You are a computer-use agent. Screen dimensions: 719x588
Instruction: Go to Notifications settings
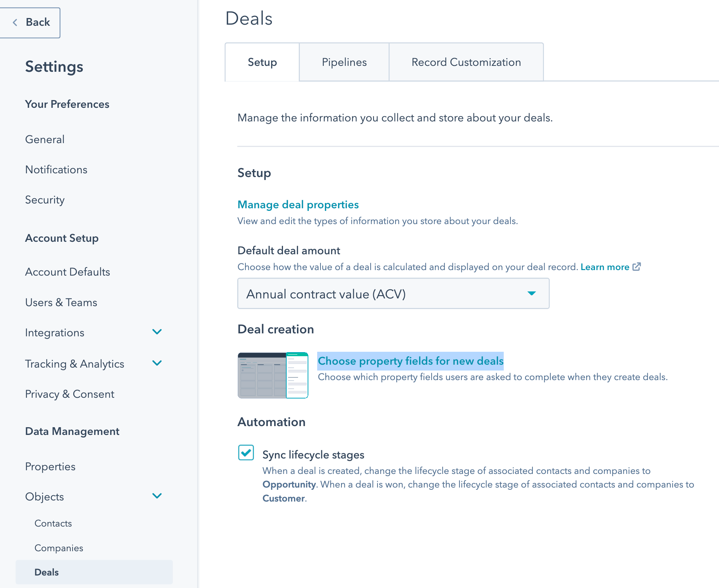(x=56, y=170)
